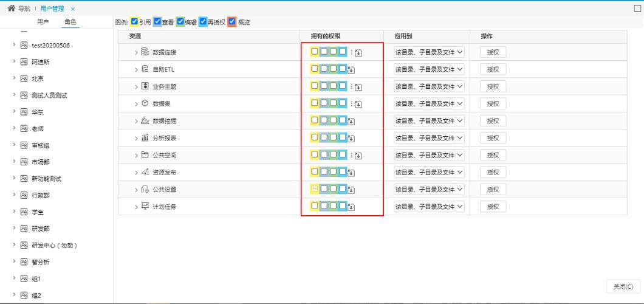The width and height of the screenshot is (644, 304).
Task: Click the import icon in 资源发布 row
Action: 351,173
